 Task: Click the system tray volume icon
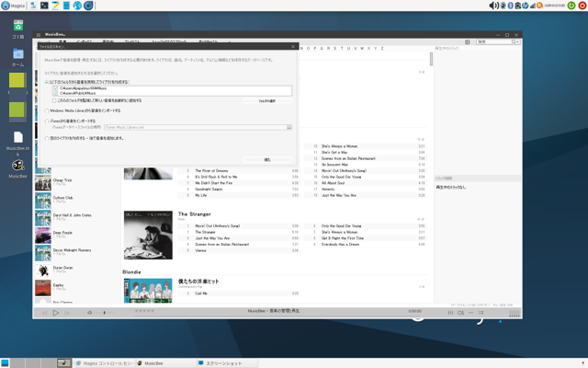[493, 6]
